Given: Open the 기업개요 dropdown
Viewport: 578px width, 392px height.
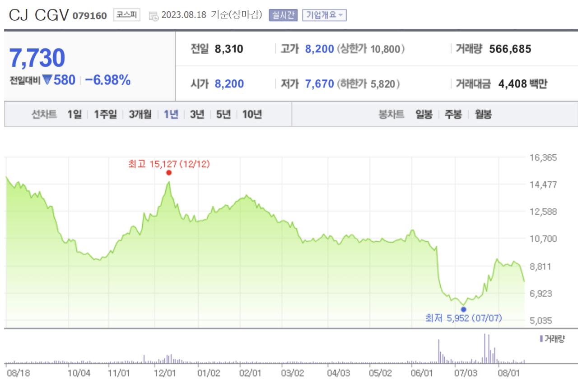Looking at the screenshot, I should click(324, 15).
